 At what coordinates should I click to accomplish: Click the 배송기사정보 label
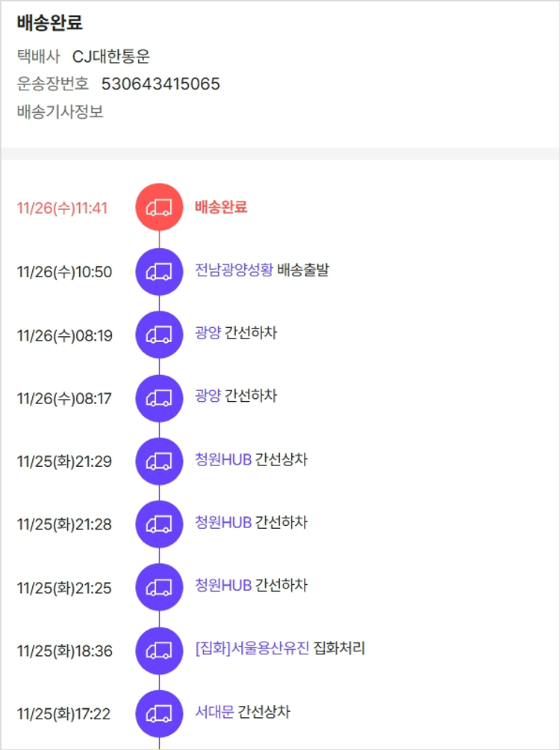(60, 112)
